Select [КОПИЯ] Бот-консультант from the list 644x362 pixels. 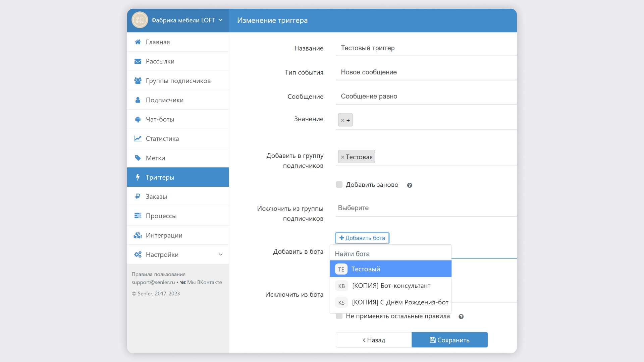[391, 286]
